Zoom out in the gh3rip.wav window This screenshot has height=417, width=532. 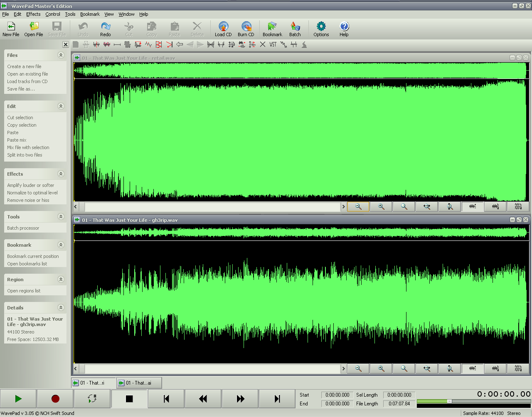pyautogui.click(x=358, y=368)
